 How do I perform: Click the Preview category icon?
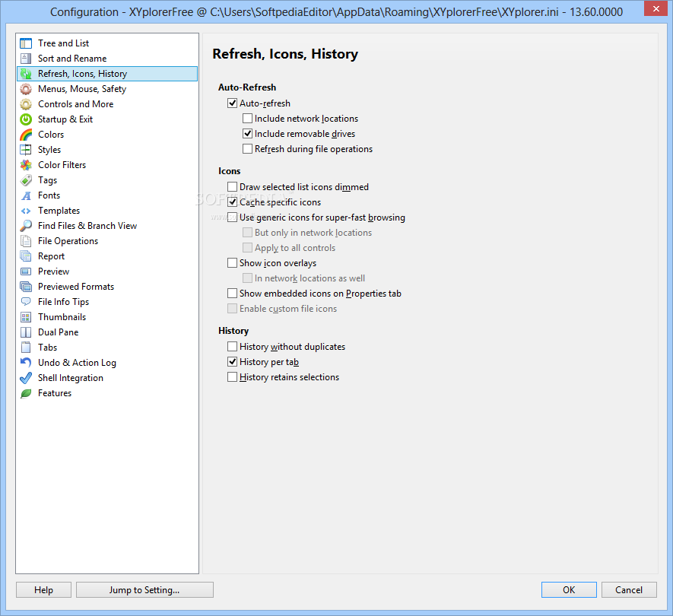click(26, 271)
